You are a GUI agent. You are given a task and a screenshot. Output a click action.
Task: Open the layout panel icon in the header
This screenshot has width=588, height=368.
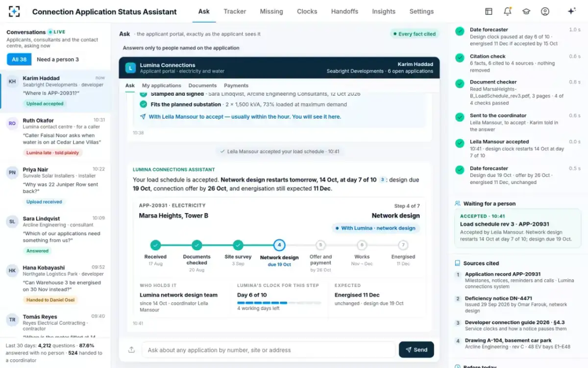(489, 11)
